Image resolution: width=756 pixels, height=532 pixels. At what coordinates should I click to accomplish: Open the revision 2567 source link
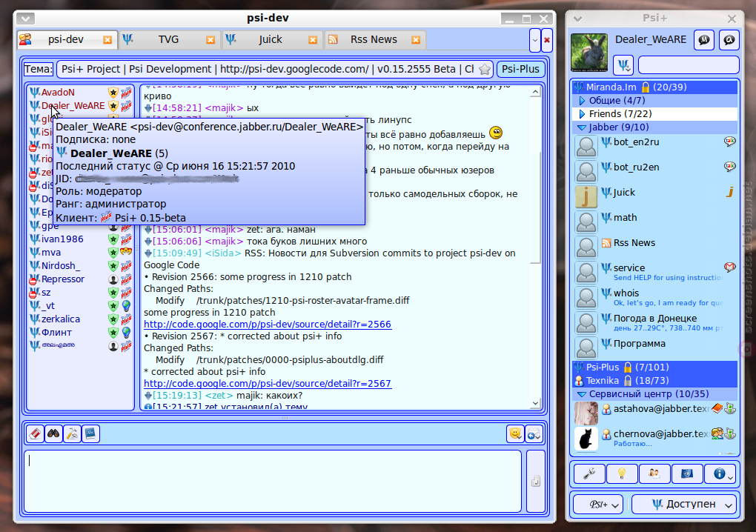tap(268, 384)
